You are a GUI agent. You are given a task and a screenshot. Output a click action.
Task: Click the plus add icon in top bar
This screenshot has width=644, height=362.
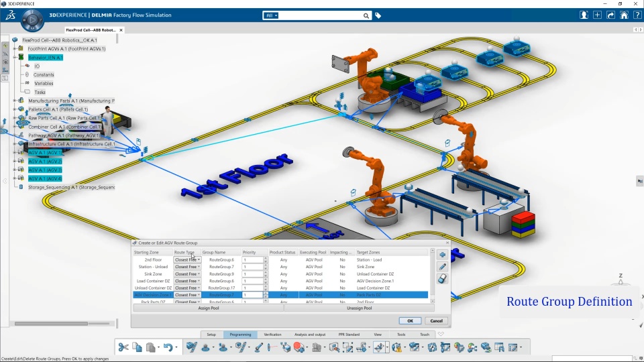click(x=597, y=15)
